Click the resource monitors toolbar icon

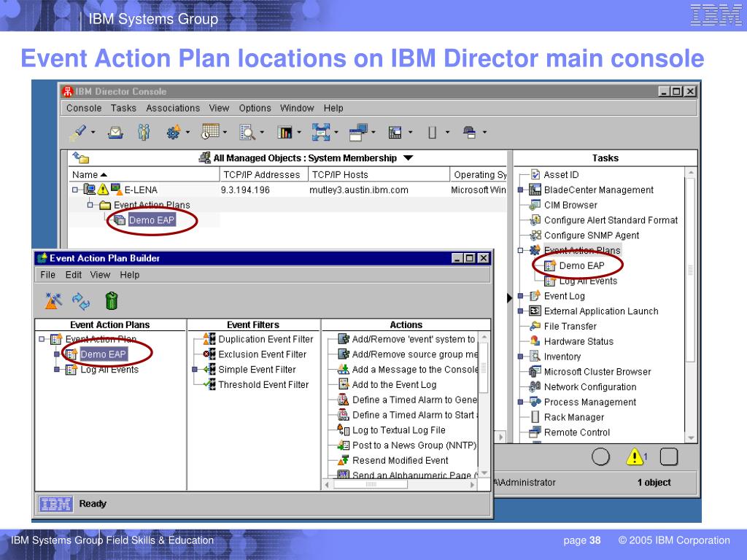[x=285, y=133]
